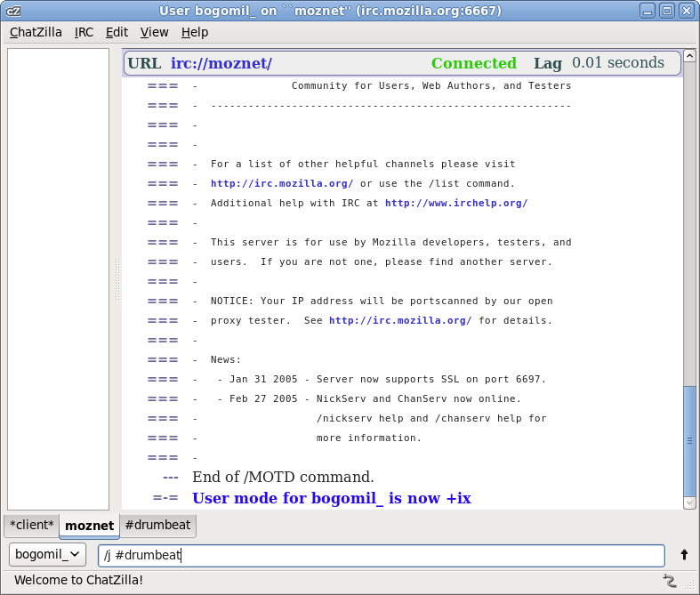Click the 'Connected' status text
700x595 pixels.
click(x=474, y=63)
